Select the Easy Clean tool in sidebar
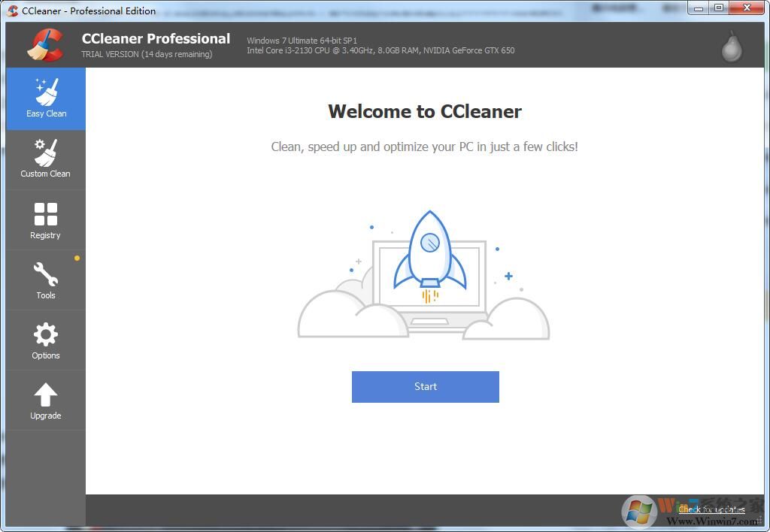The height and width of the screenshot is (532, 770). (46, 98)
